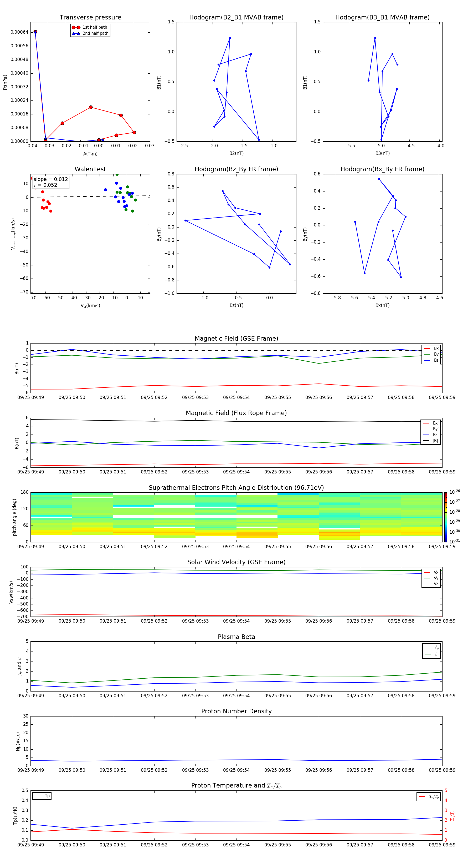Click '09/25 09:59' tick under Plasma Beta
The image size is (473, 868).
point(442,695)
